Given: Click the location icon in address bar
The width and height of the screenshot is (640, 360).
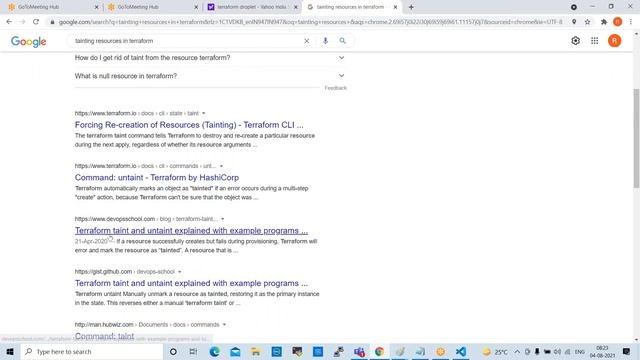Looking at the screenshot, I should (x=574, y=22).
